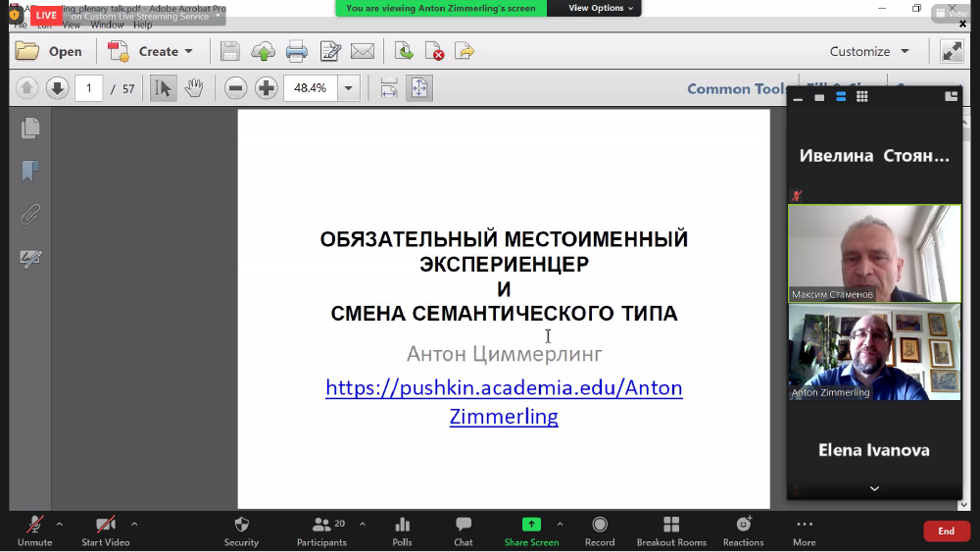Open the pushkin.academia.edu hyperlink

pos(504,388)
